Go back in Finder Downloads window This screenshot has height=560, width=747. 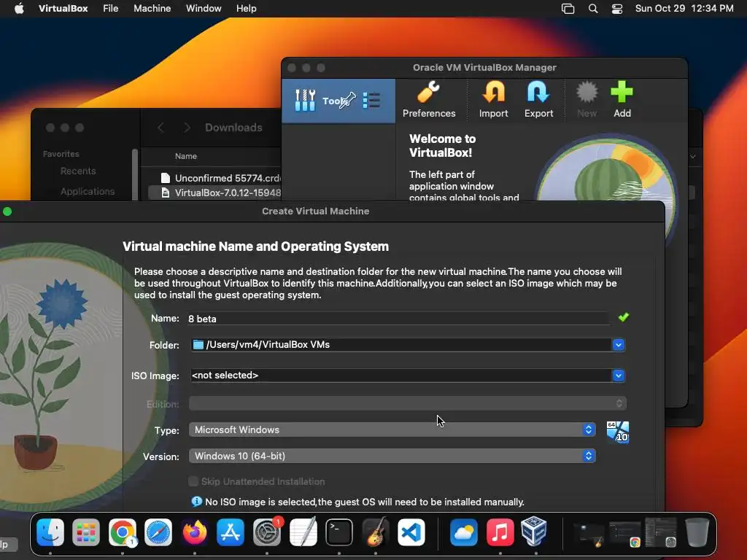160,128
